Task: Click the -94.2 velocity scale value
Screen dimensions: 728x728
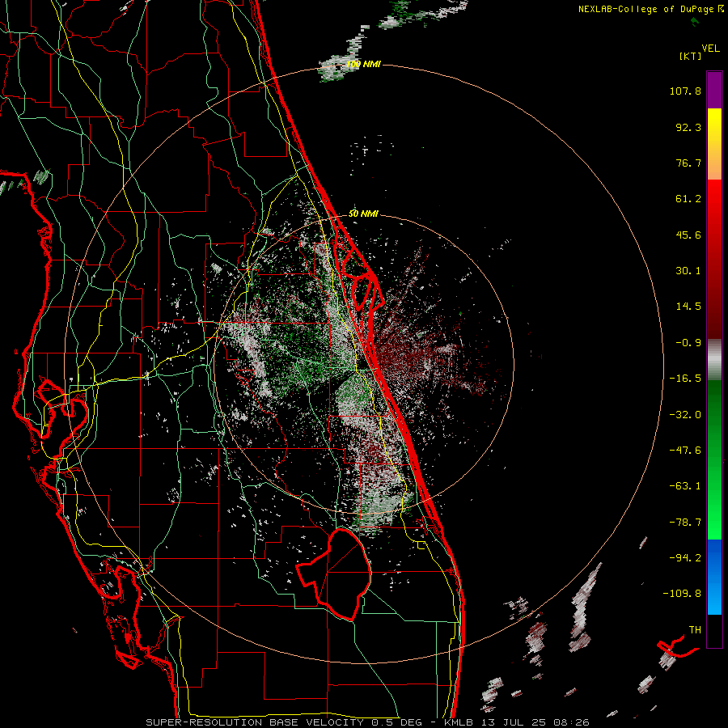Action: [685, 557]
